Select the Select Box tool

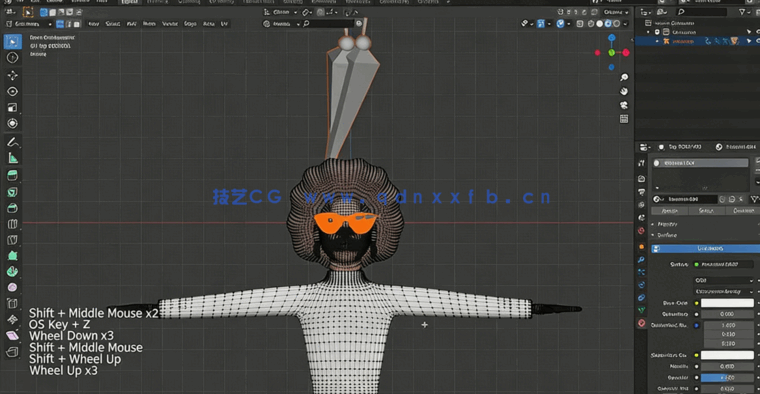(x=13, y=42)
